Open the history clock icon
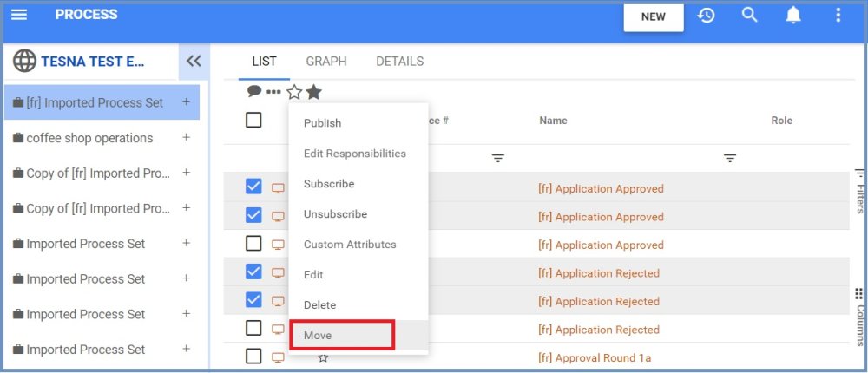This screenshot has height=373, width=868. click(x=706, y=16)
